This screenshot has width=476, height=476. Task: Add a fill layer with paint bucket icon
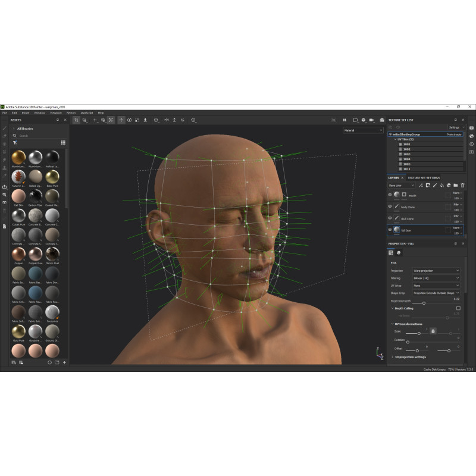[x=441, y=185]
